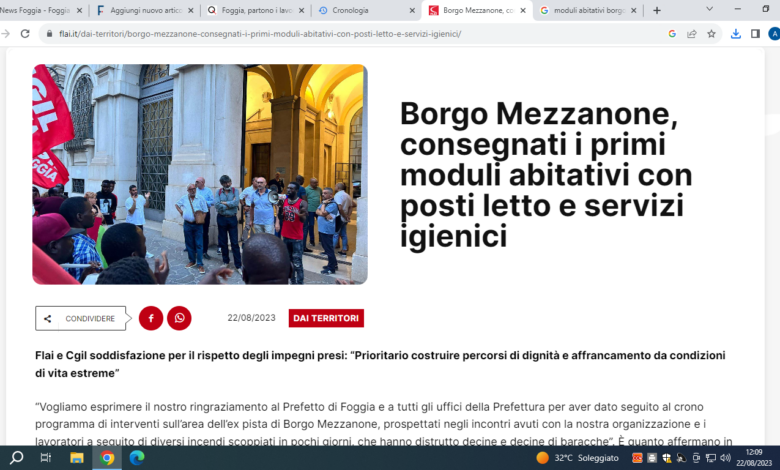Screen dimensions: 780x470
Task: Switch to the Cronologia tab
Action: coord(367,10)
